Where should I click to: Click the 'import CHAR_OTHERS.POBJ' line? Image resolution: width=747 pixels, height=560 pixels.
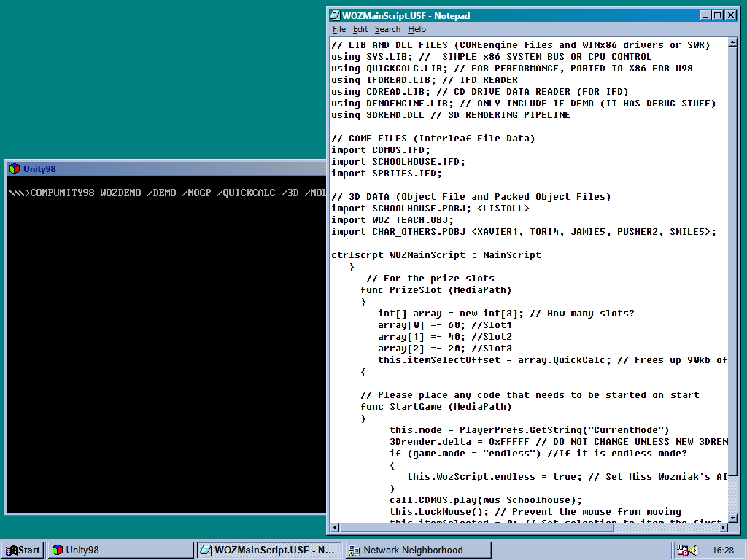tap(524, 232)
